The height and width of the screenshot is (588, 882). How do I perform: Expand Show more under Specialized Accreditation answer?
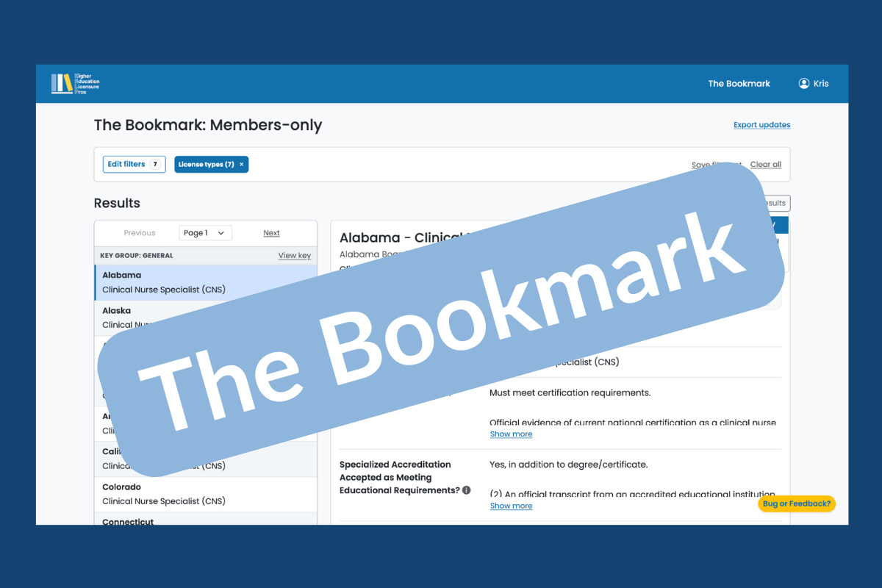(511, 506)
